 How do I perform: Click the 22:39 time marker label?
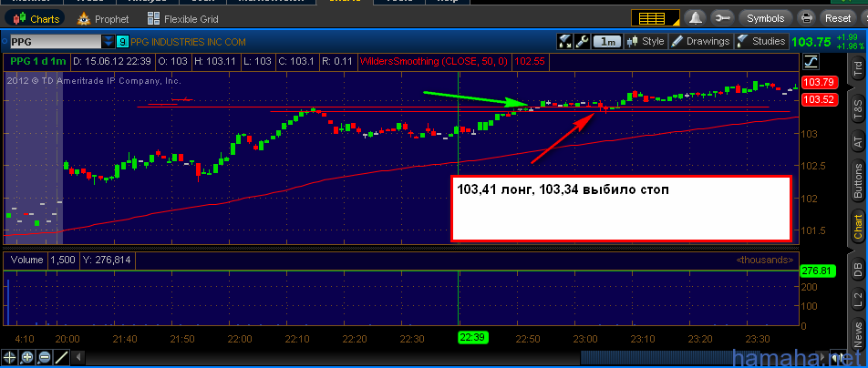click(472, 338)
